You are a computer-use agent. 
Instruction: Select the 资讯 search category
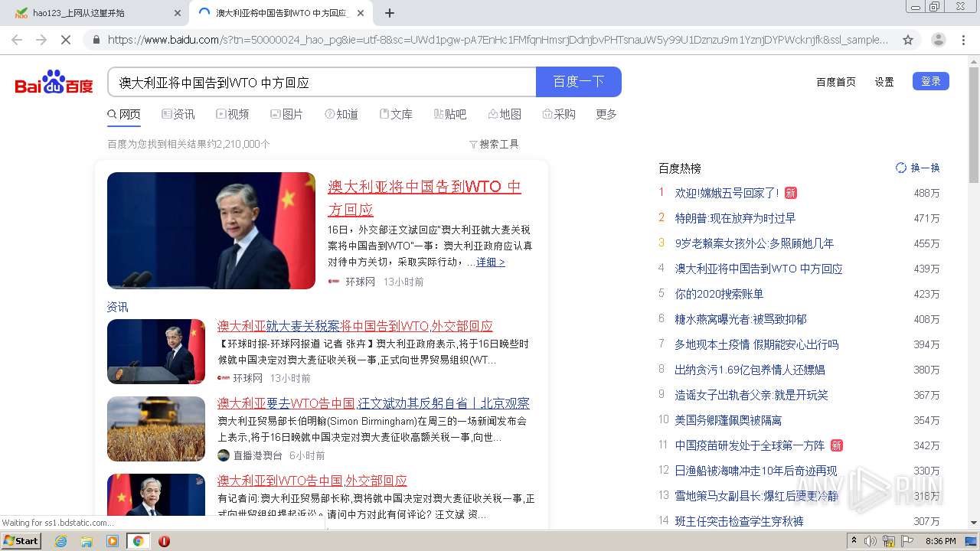pos(178,114)
